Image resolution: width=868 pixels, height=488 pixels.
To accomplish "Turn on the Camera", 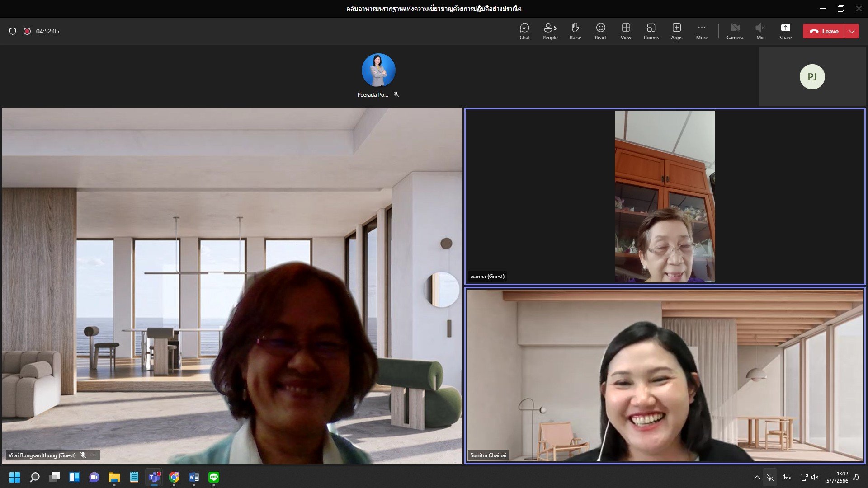I will point(735,31).
